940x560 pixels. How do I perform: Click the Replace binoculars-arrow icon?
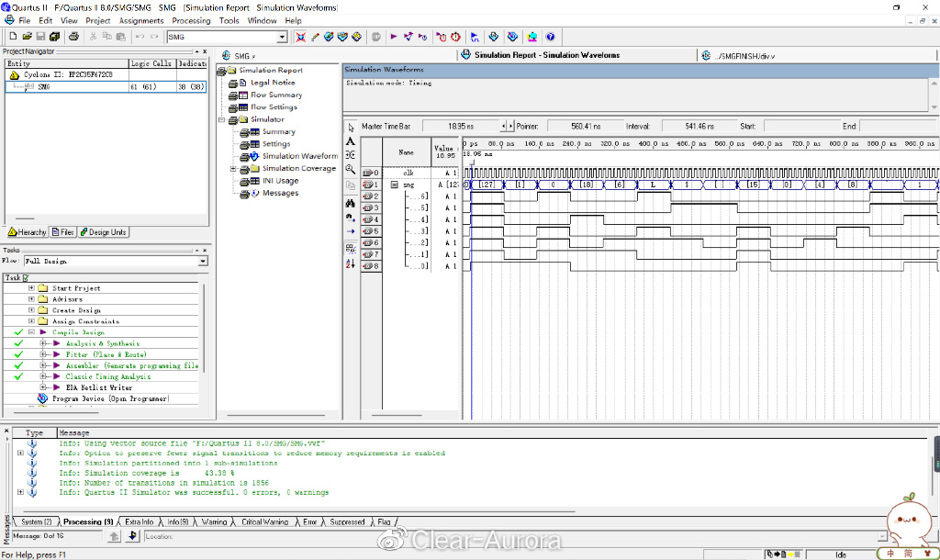(x=351, y=218)
